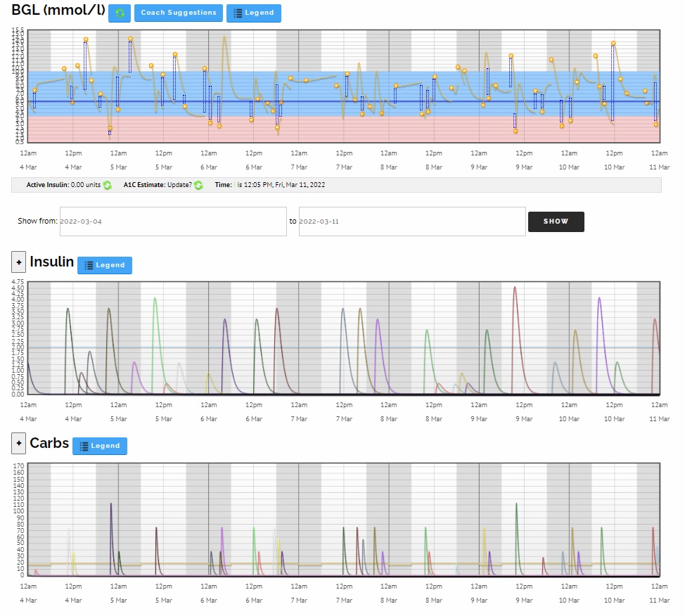Click the tallest insulin peak on 9 Mar
Image resolution: width=685 pixels, height=616 pixels.
click(x=515, y=288)
